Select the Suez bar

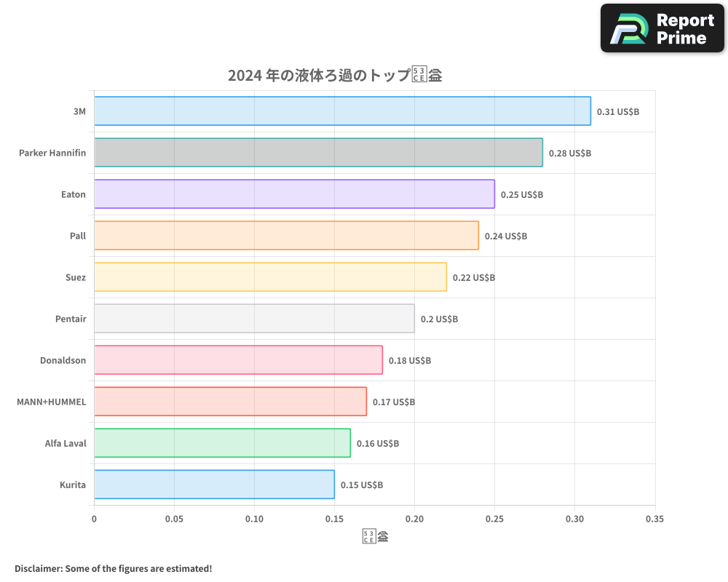[x=269, y=277]
